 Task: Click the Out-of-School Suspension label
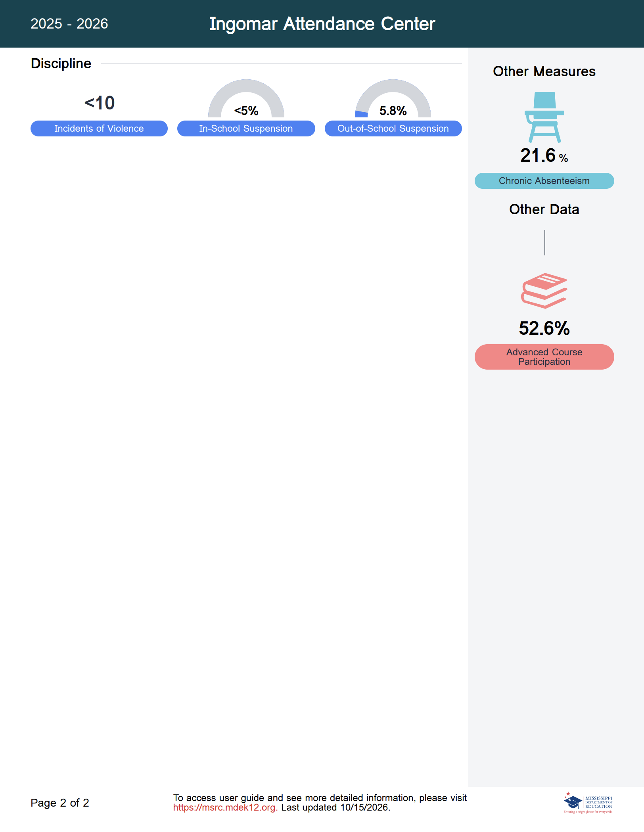pyautogui.click(x=393, y=128)
